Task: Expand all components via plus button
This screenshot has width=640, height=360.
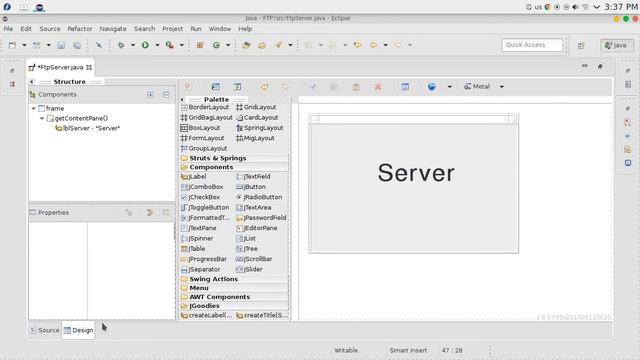Action: tap(150, 94)
